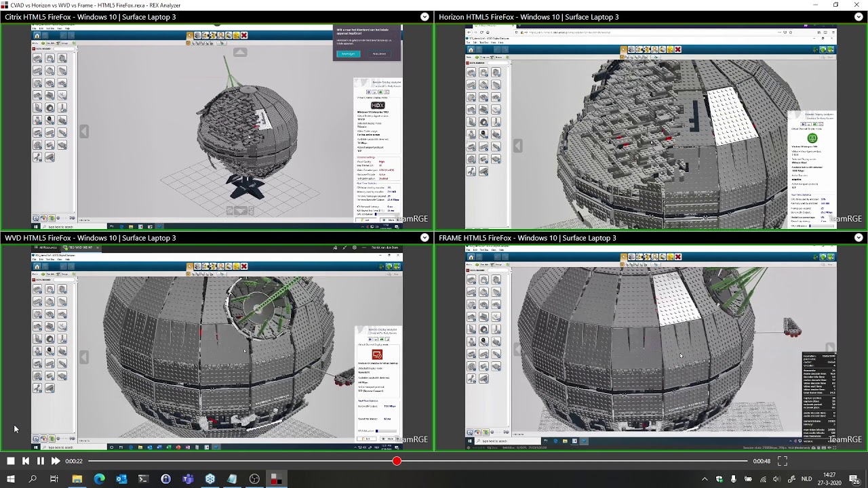Open File Explorer from the taskbar
Screen dimensions: 868x488
(77, 479)
